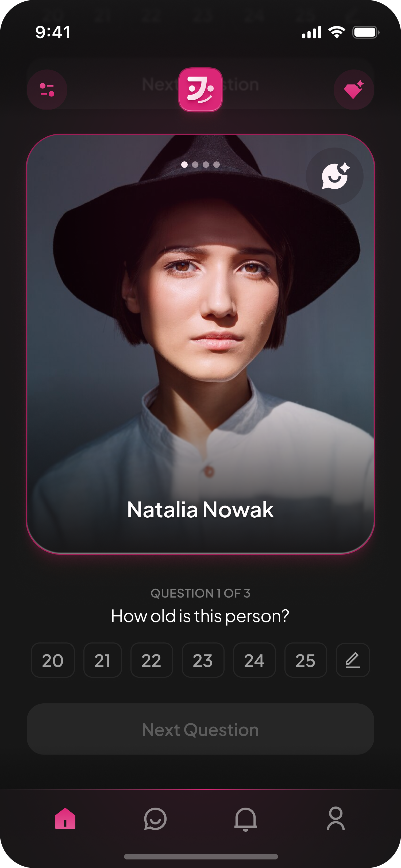The width and height of the screenshot is (401, 868).
Task: Select age 20 option
Action: tap(53, 660)
